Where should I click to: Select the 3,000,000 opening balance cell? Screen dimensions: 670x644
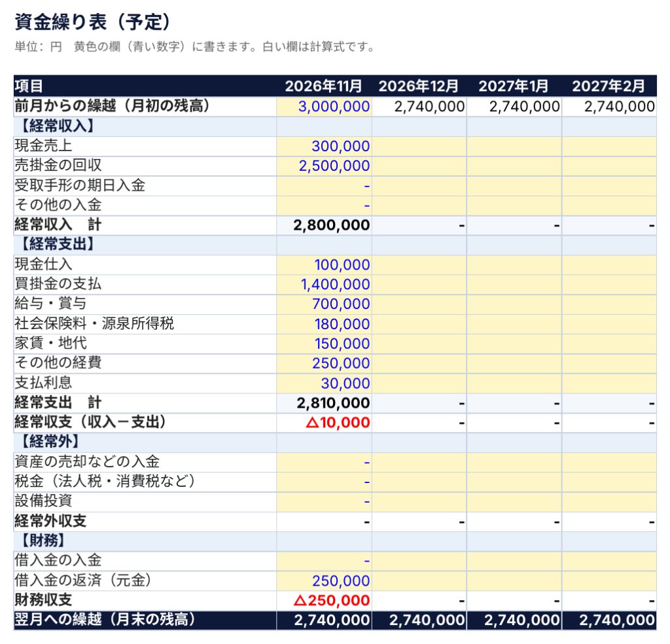[324, 107]
